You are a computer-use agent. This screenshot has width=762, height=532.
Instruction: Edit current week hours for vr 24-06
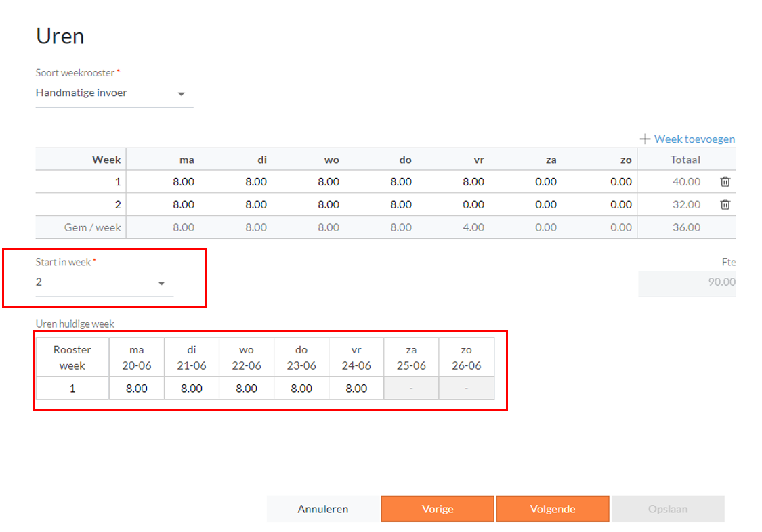pyautogui.click(x=356, y=389)
